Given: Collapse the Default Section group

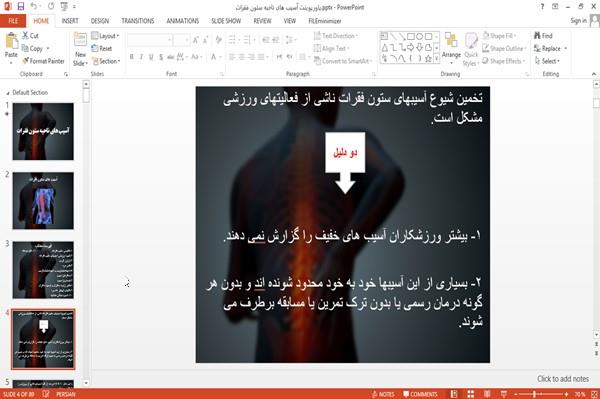Looking at the screenshot, I should point(8,93).
